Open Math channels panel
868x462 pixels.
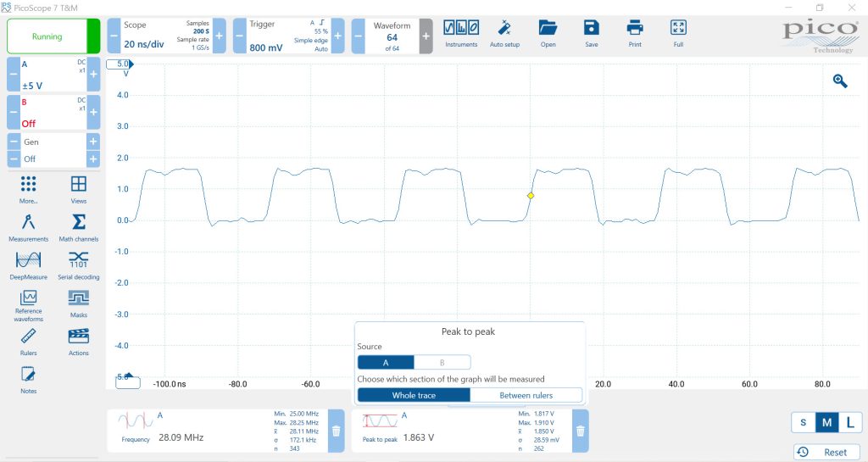[78, 226]
